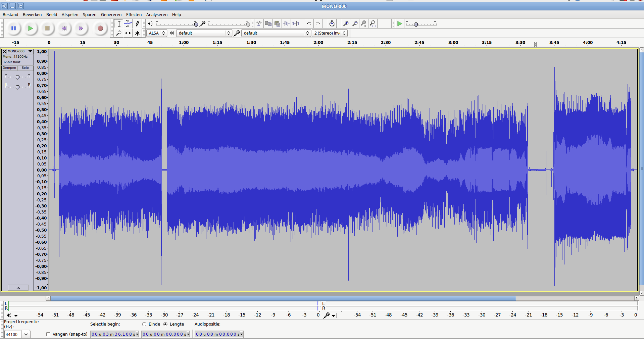
Task: Select the Einde radio button
Action: (x=144, y=324)
